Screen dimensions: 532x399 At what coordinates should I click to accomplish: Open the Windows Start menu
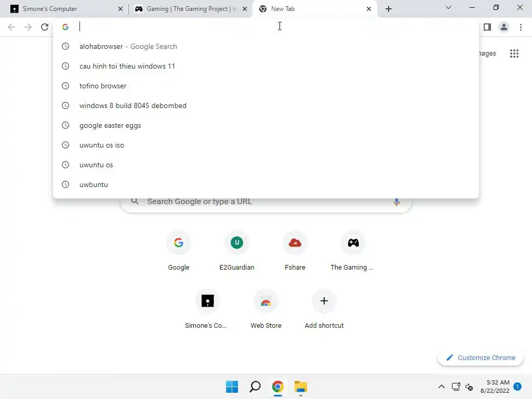232,387
